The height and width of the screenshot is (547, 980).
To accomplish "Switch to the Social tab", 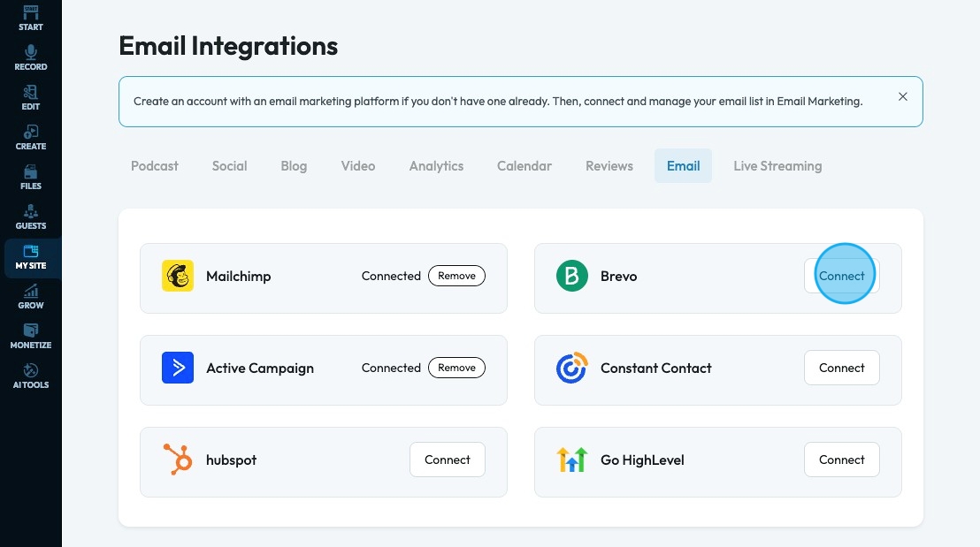I will point(230,166).
